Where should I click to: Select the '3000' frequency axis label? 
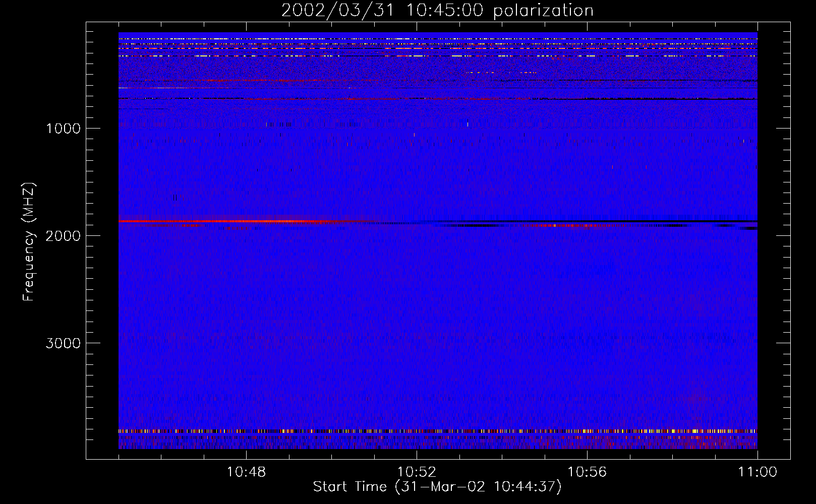63,343
